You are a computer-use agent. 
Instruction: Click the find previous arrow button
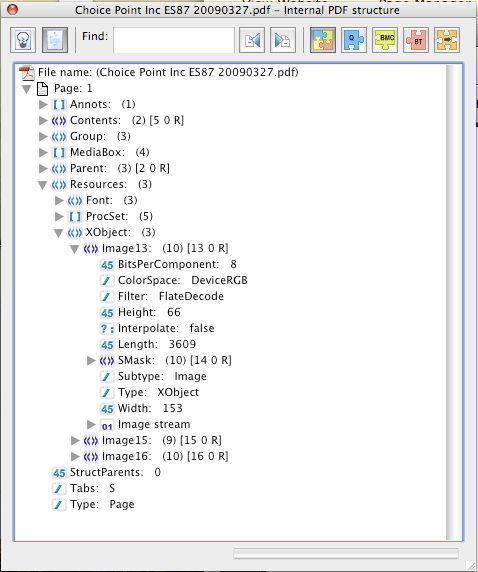click(x=252, y=39)
